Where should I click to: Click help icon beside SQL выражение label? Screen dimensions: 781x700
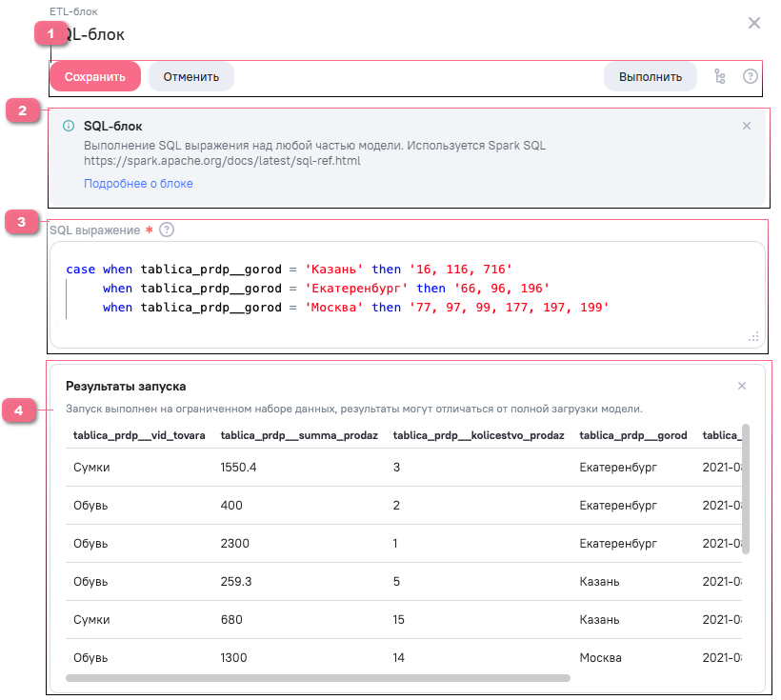click(167, 230)
